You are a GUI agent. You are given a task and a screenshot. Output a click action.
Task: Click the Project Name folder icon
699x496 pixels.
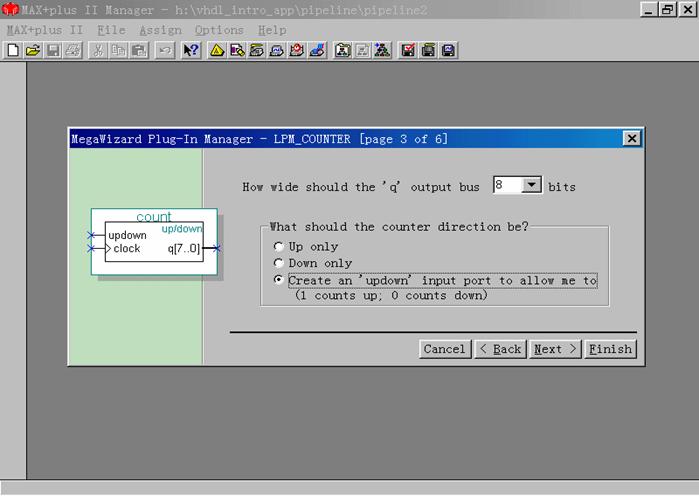[342, 50]
